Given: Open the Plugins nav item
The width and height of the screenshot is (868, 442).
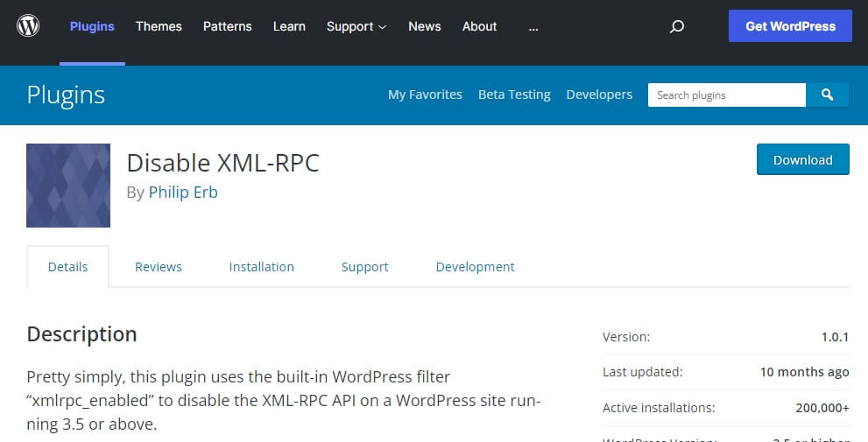Looking at the screenshot, I should [92, 26].
